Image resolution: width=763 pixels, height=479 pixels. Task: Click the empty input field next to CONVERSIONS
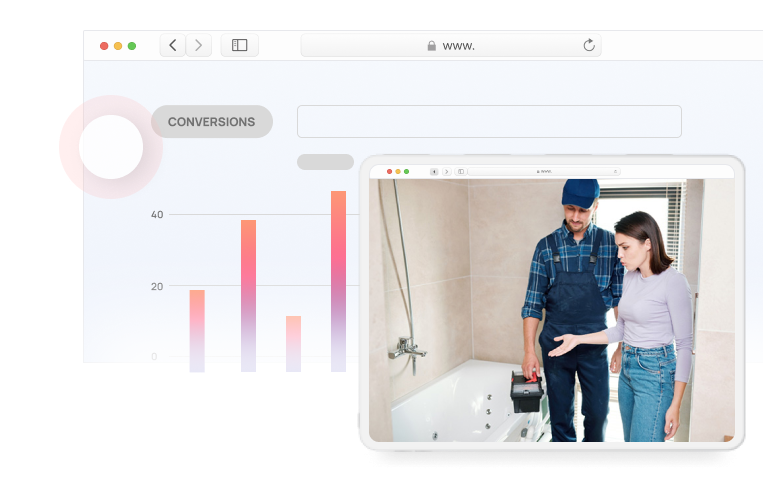pyautogui.click(x=489, y=122)
